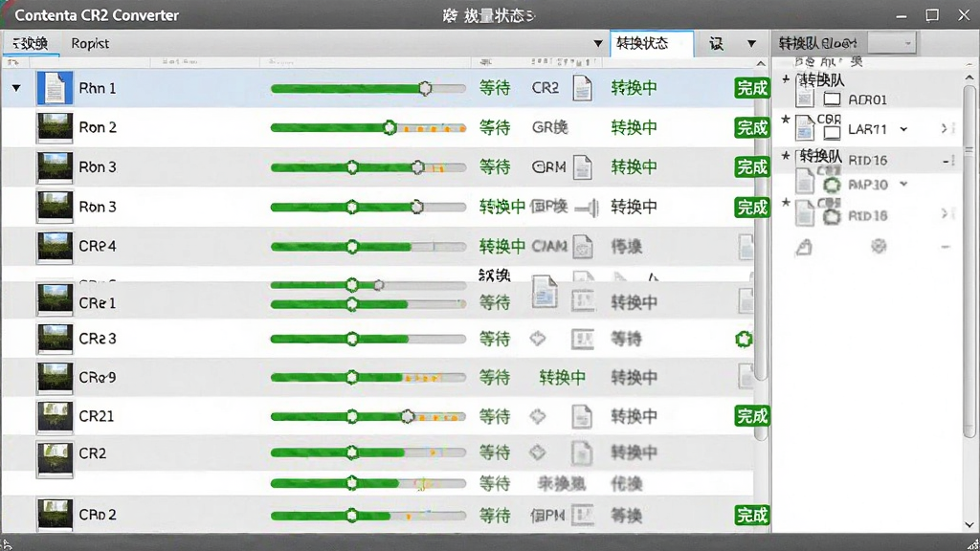This screenshot has height=551, width=980.
Task: Select the first tab left of Ropist
Action: [30, 44]
